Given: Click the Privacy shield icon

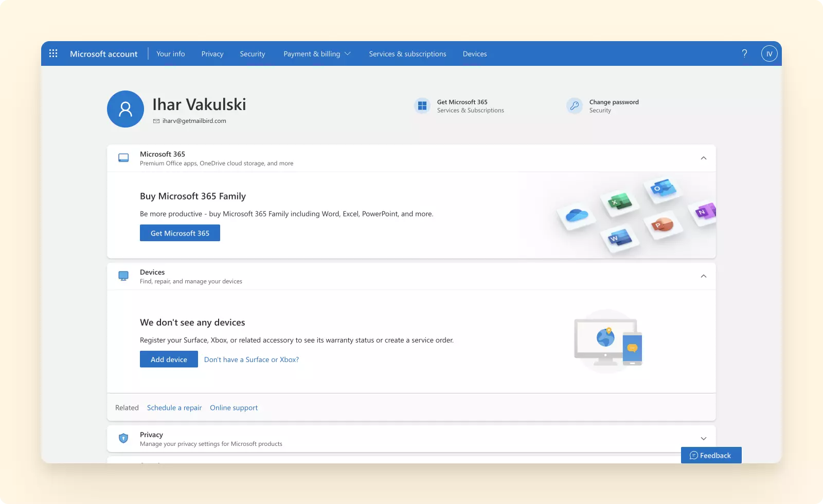Looking at the screenshot, I should 123,439.
